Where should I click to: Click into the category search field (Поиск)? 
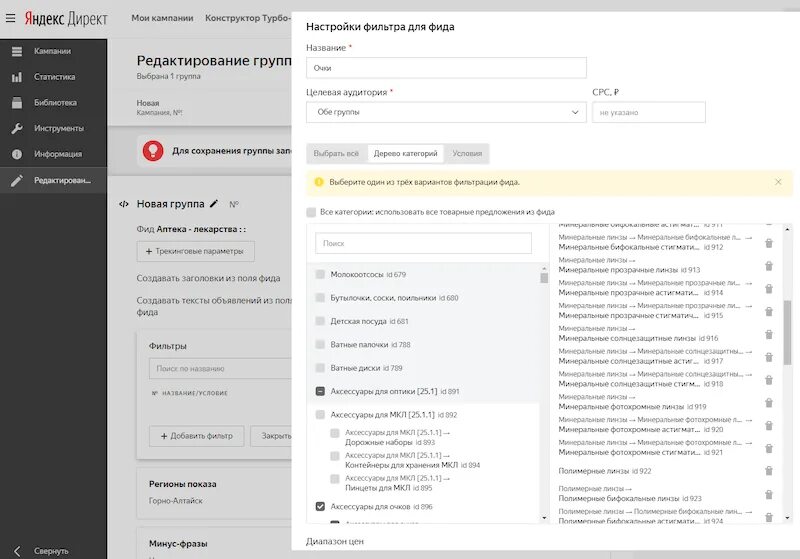click(423, 243)
